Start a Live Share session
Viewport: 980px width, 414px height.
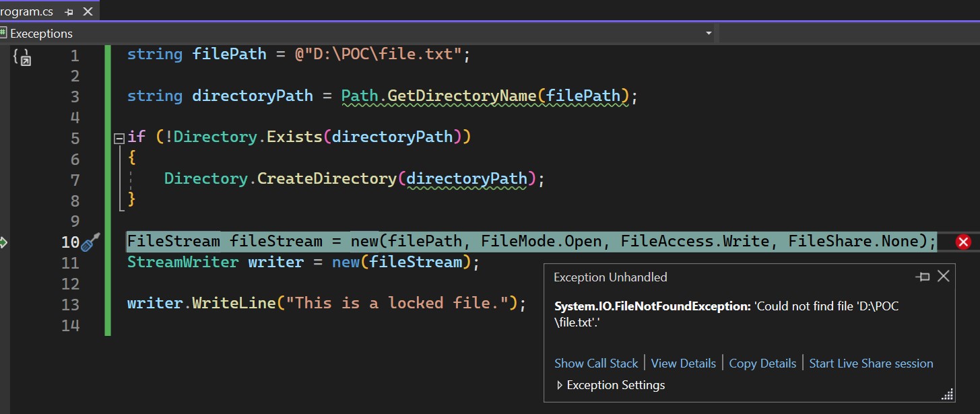tap(871, 364)
